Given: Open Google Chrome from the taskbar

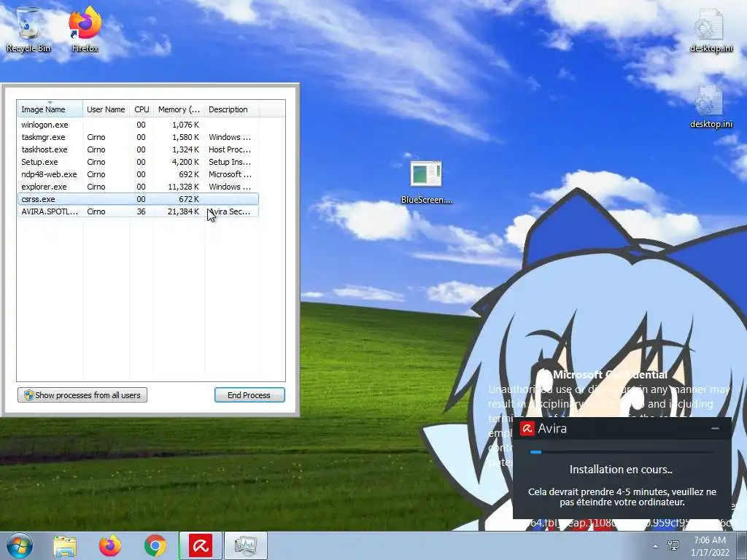Looking at the screenshot, I should [155, 545].
